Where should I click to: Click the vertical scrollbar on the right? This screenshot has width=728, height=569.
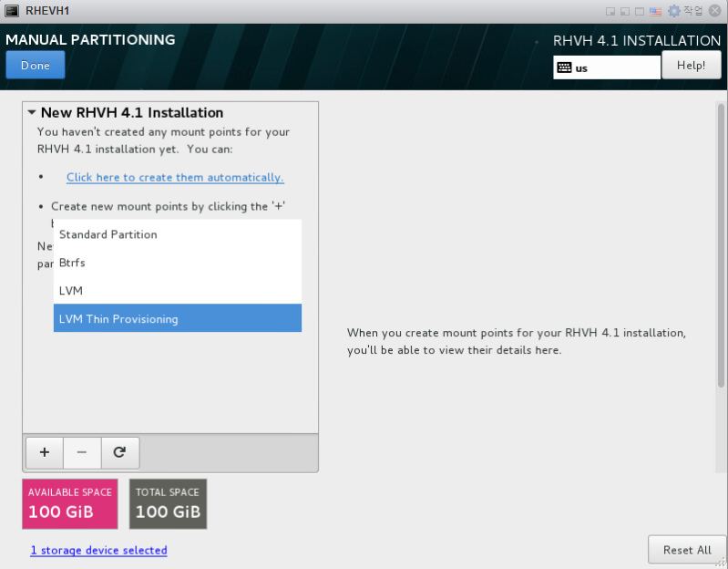721,246
